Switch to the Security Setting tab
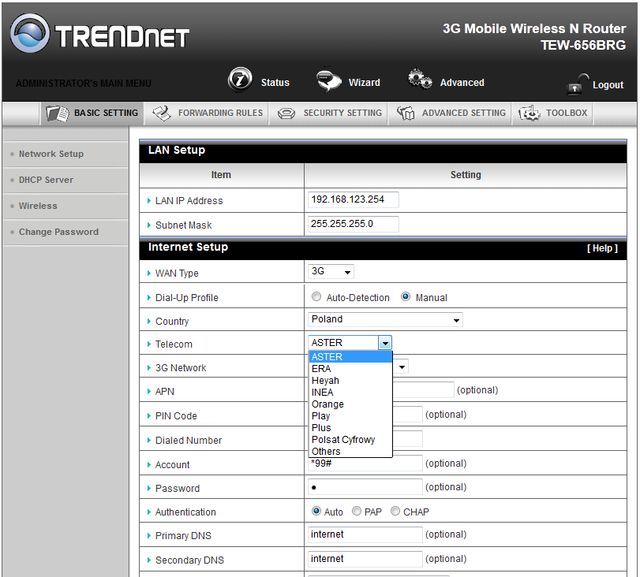640x577 pixels. [329, 113]
